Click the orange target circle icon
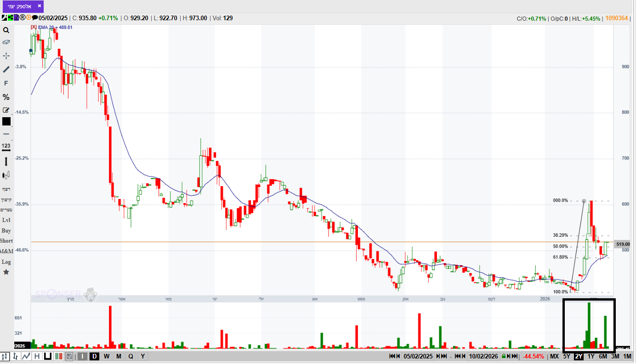 28,18
